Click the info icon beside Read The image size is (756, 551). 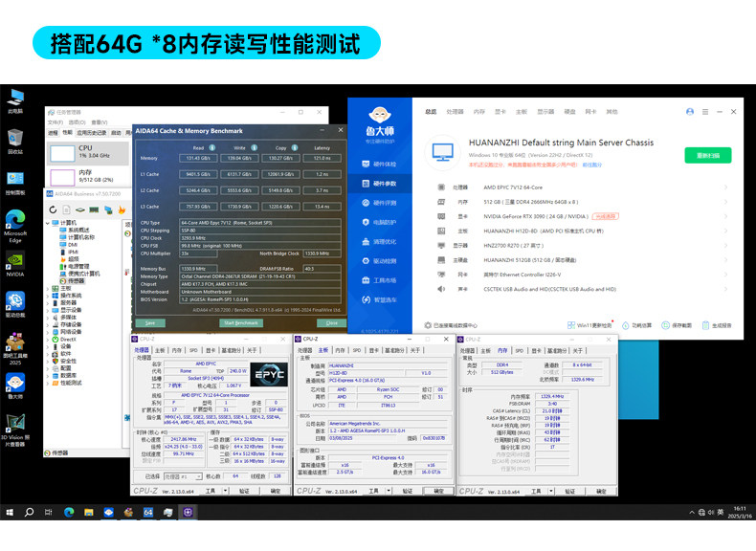click(x=212, y=147)
